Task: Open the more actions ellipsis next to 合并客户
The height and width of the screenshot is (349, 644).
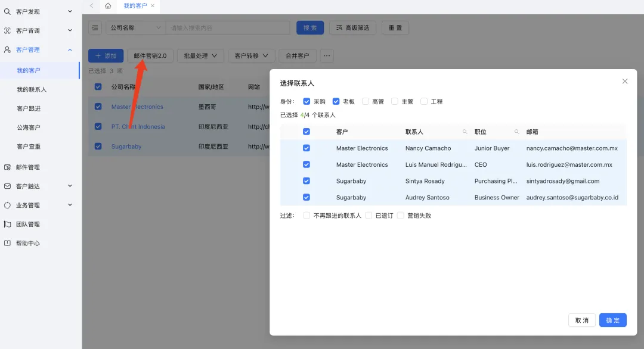Action: point(326,55)
